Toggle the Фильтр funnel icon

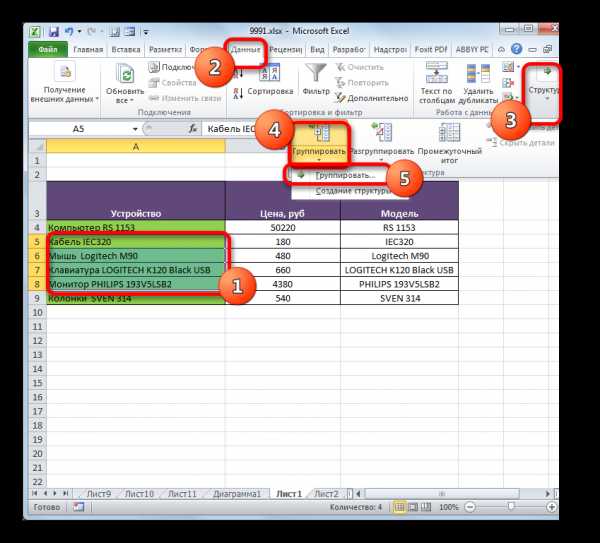pos(315,73)
